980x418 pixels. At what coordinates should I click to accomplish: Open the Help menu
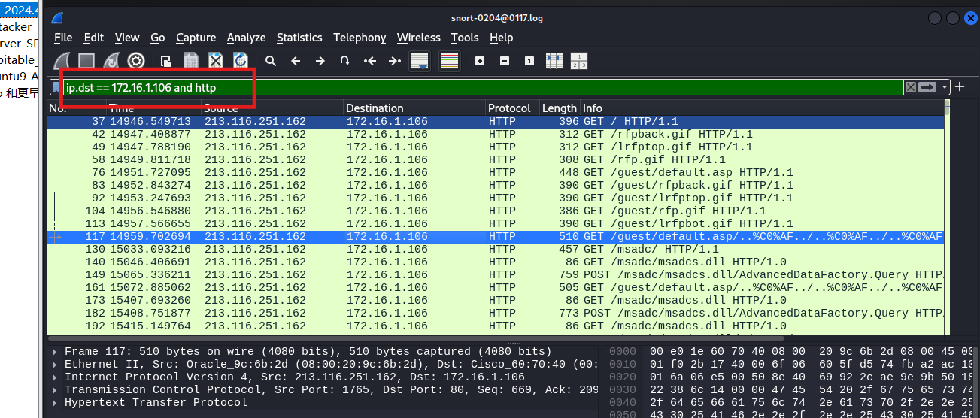pyautogui.click(x=501, y=38)
